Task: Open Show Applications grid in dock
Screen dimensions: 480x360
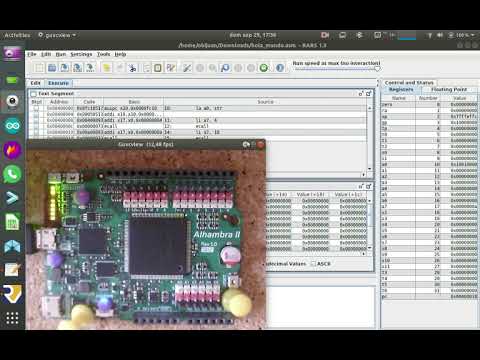Action: pyautogui.click(x=12, y=318)
